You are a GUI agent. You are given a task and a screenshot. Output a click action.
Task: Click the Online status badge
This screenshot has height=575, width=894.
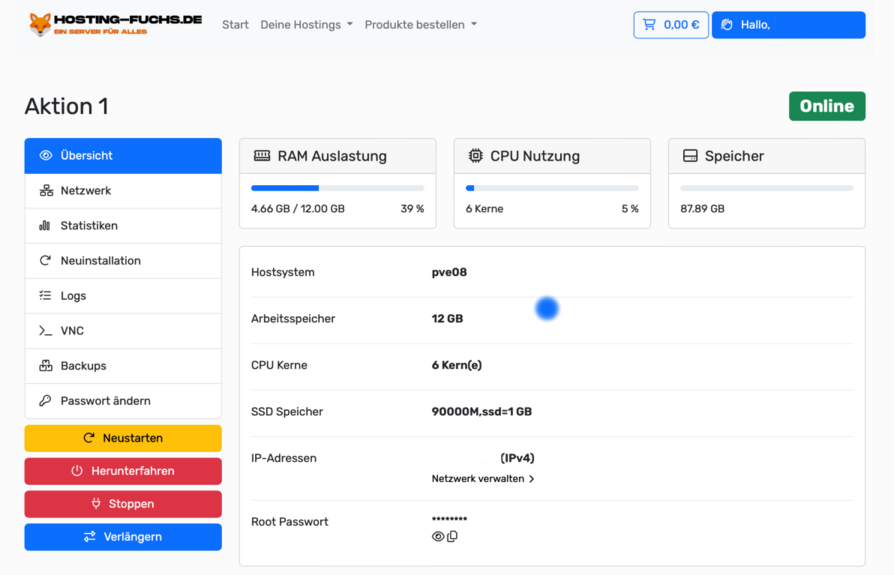827,106
